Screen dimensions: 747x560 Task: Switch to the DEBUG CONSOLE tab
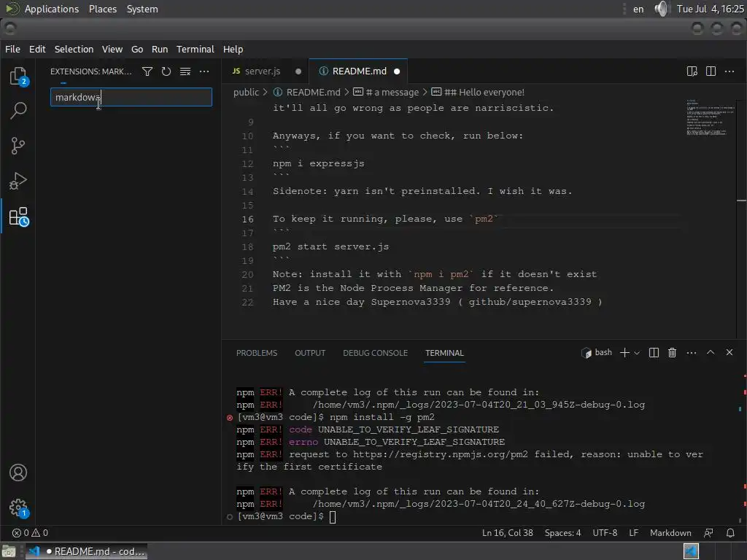(376, 353)
